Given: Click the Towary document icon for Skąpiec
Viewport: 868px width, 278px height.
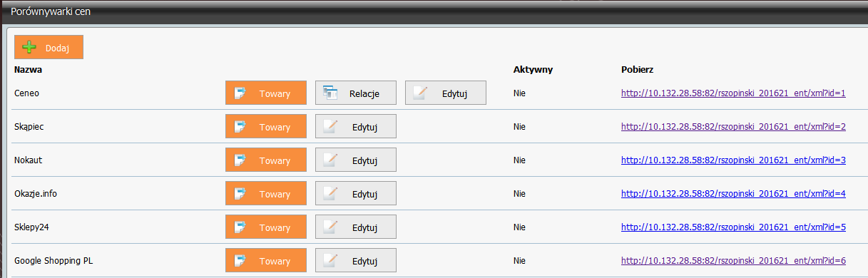Looking at the screenshot, I should [240, 127].
